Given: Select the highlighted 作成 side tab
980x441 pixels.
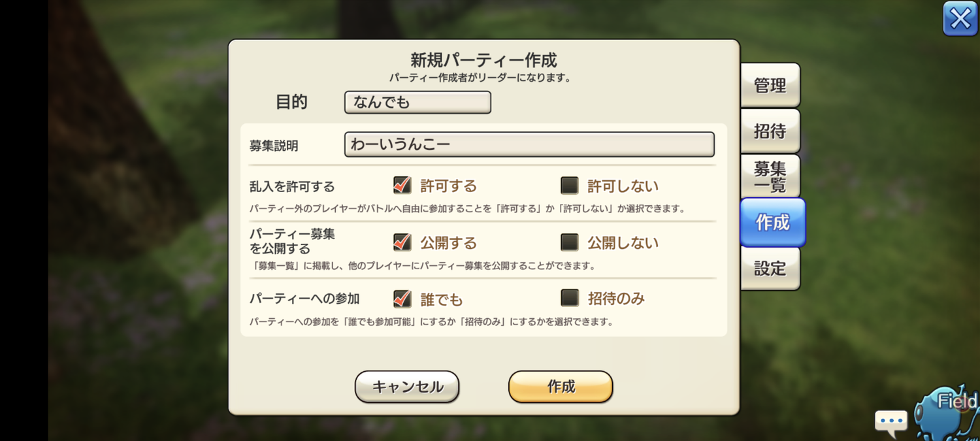Looking at the screenshot, I should click(772, 223).
